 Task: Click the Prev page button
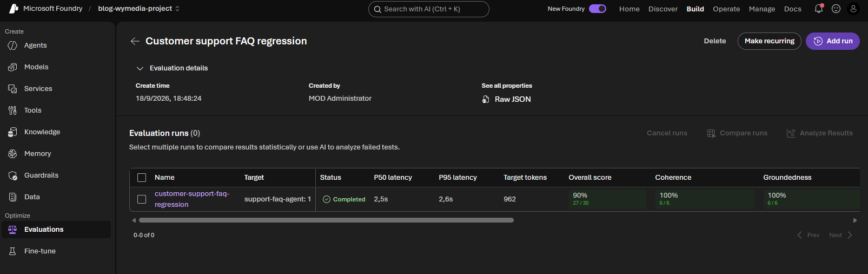808,235
